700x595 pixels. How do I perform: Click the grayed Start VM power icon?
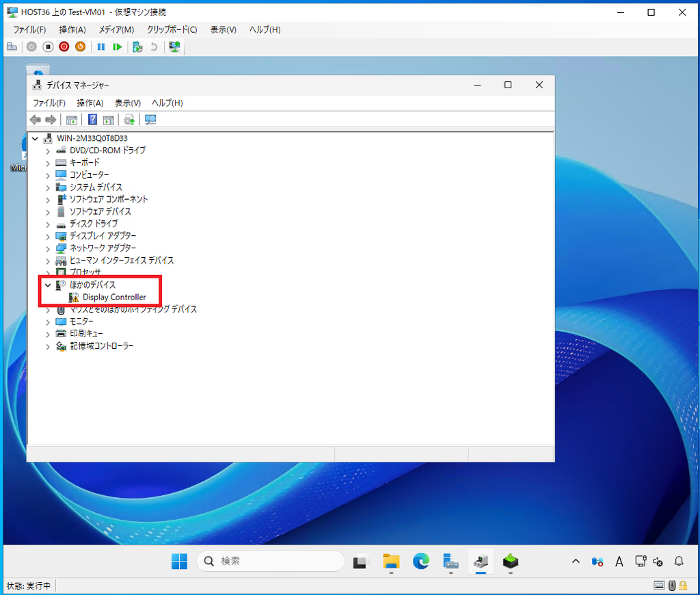point(31,47)
